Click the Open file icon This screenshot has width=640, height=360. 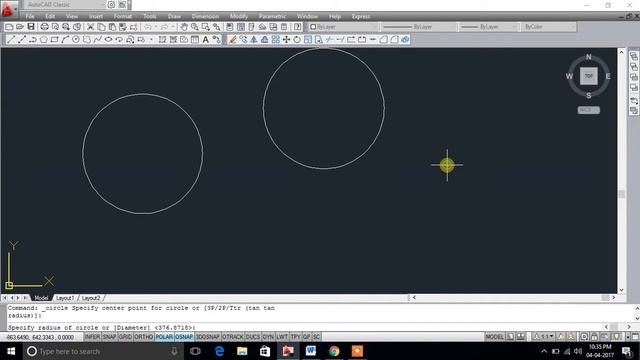point(20,27)
